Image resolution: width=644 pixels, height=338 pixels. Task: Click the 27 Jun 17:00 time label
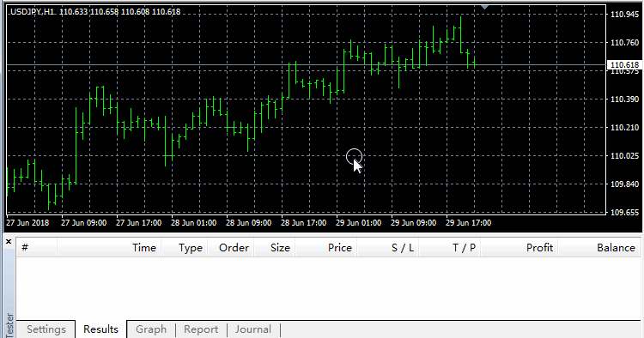138,223
